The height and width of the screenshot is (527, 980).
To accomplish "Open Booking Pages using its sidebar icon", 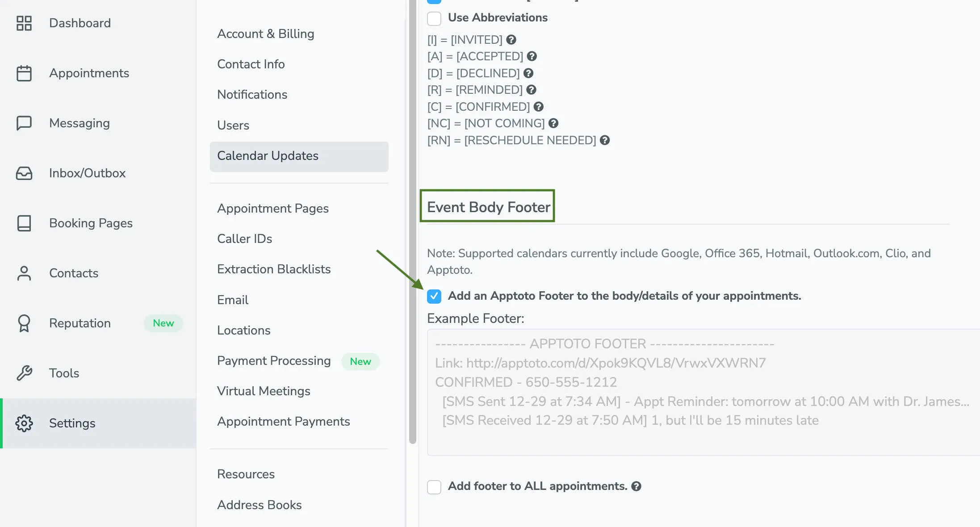I will [24, 223].
